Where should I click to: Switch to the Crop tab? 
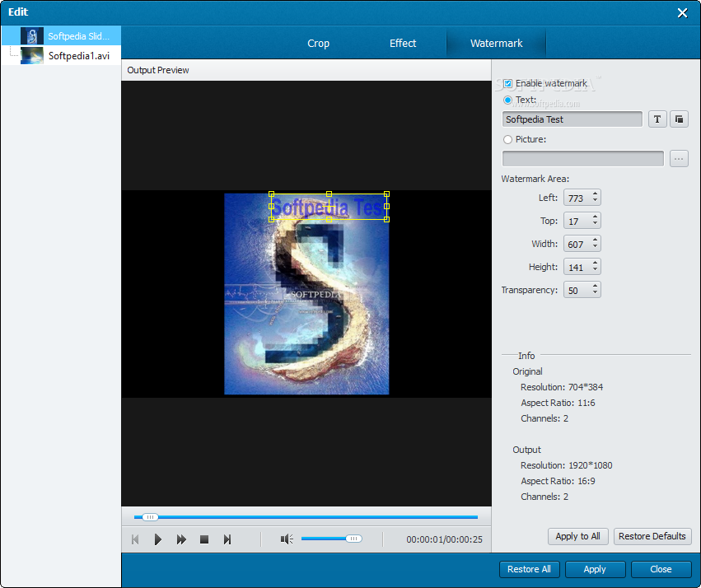(x=318, y=44)
